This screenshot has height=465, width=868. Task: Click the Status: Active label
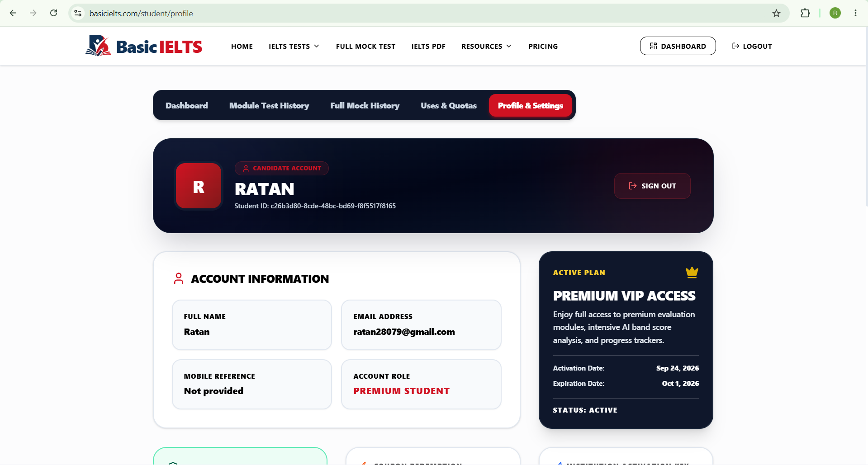click(x=585, y=410)
